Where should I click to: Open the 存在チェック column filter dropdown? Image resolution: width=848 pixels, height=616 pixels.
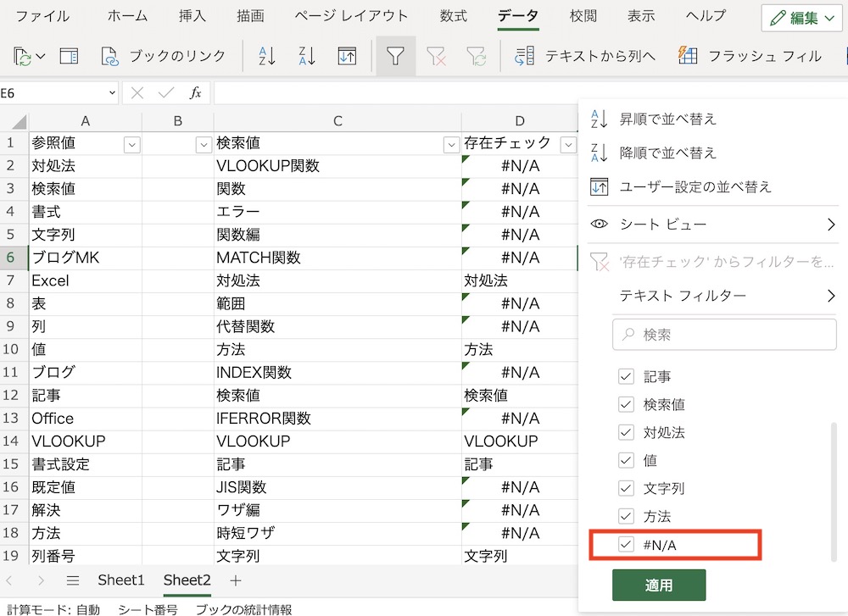[x=568, y=145]
